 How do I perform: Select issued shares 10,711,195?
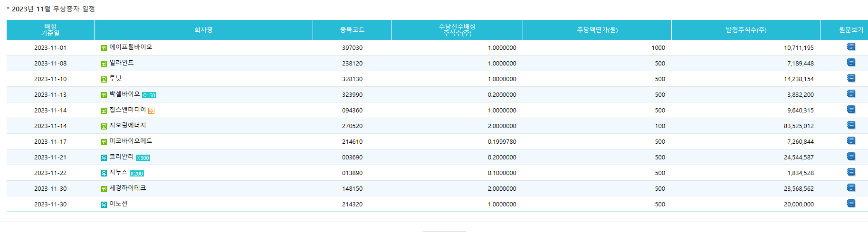coord(799,48)
